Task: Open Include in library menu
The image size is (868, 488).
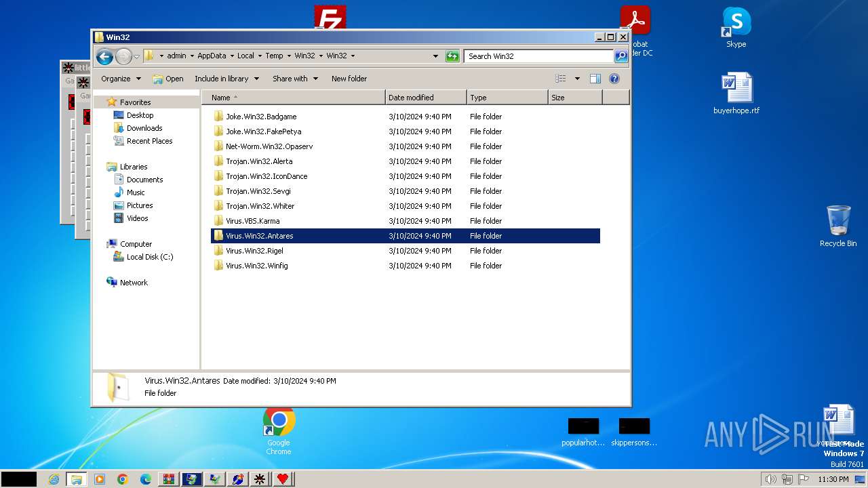Action: pyautogui.click(x=226, y=79)
